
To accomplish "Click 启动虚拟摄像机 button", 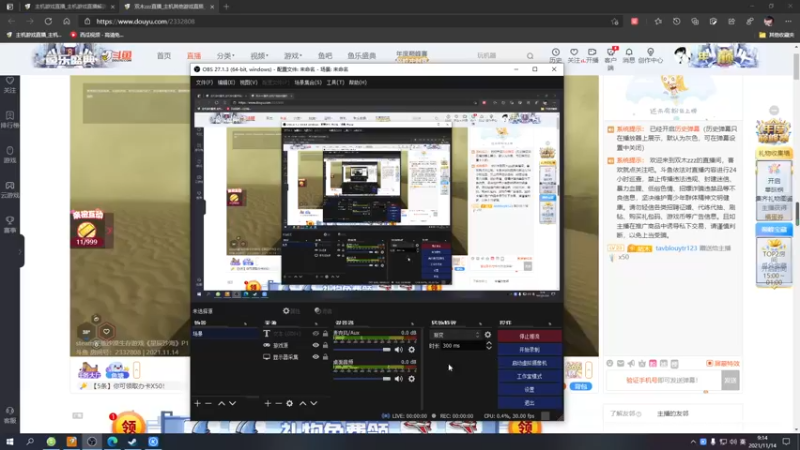I will click(x=529, y=363).
